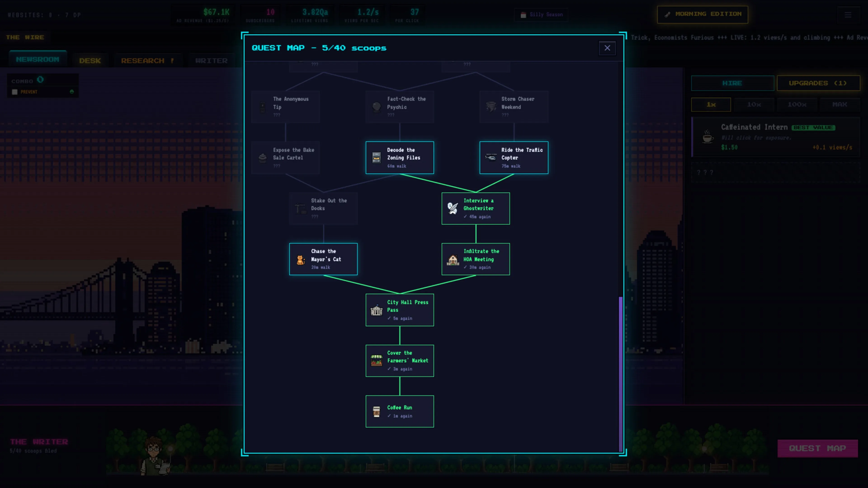Close the Quest Map dialog
This screenshot has height=488, width=868.
607,48
